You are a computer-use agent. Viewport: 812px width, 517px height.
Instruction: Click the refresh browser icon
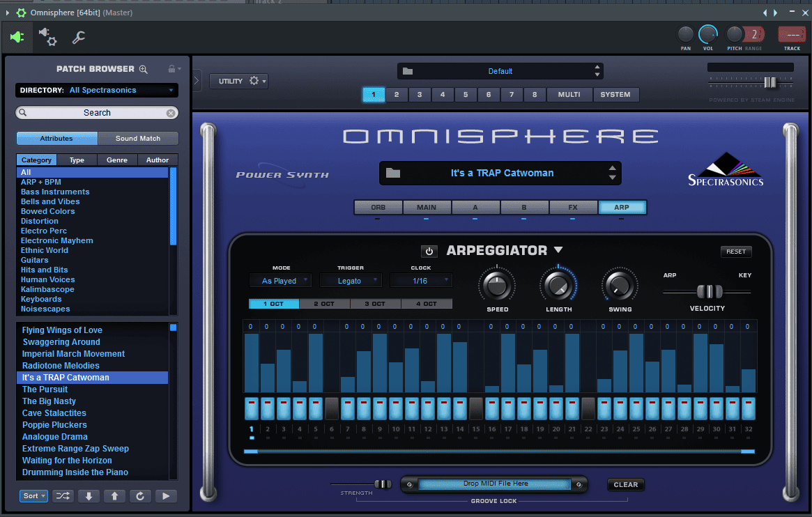[140, 496]
